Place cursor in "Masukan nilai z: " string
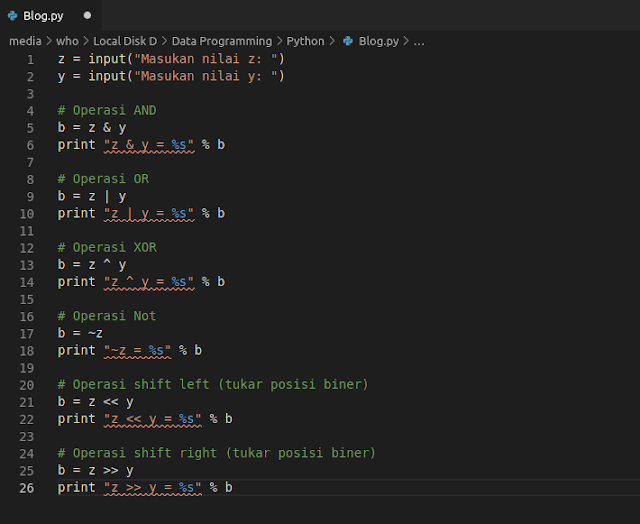This screenshot has width=640, height=524. point(206,59)
